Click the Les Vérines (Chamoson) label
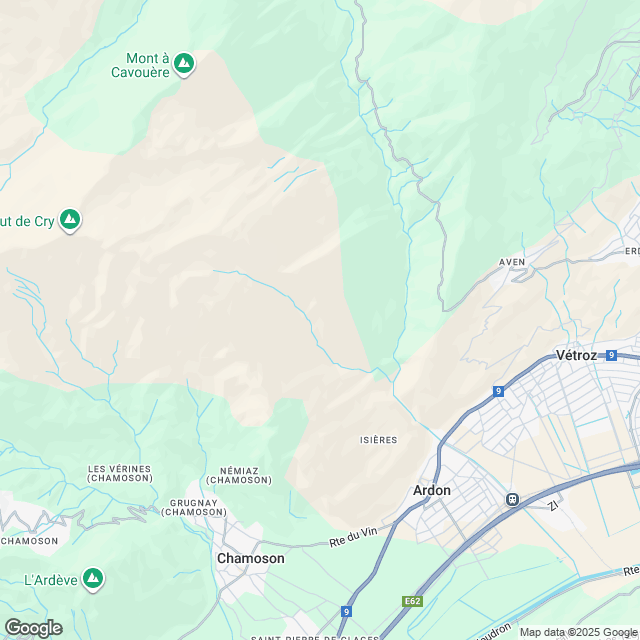Viewport: 640px width, 640px height. coord(120,473)
